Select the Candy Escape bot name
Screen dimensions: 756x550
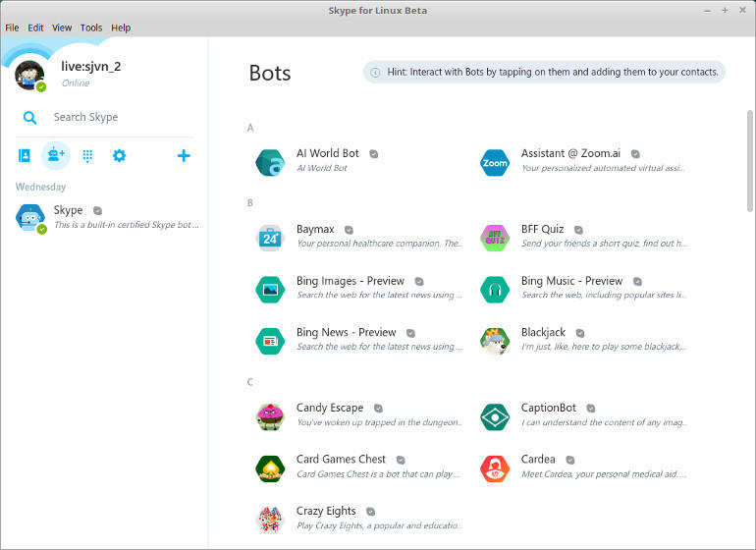[x=330, y=408]
